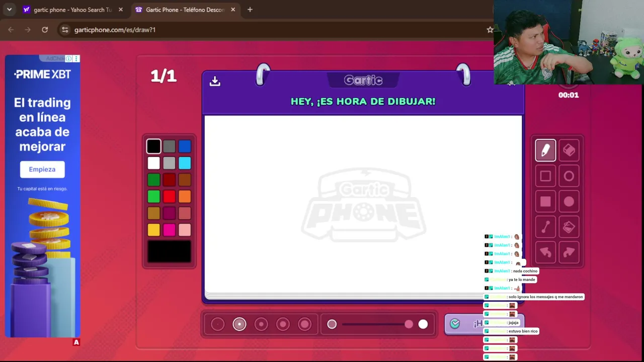Click the "nada cochino" chat message

[x=525, y=271]
